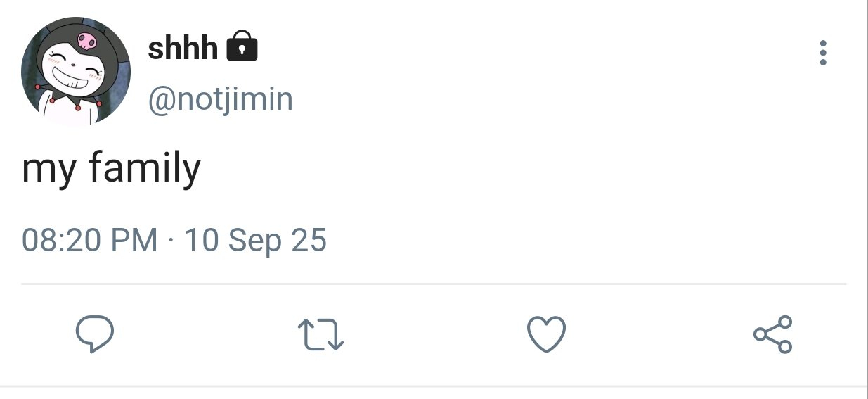The image size is (868, 399).
Task: Click the pink skull on the avatar
Action: (87, 40)
